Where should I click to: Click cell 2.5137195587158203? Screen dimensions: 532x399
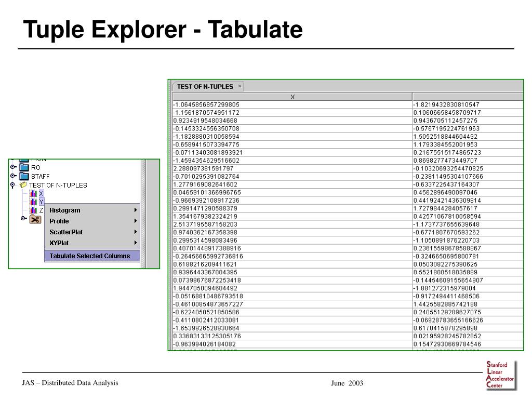[292, 224]
